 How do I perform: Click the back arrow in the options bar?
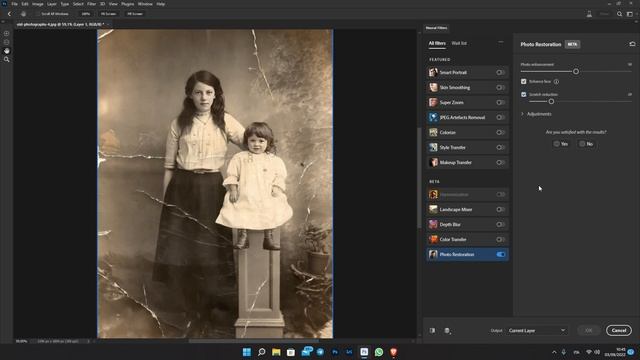point(9,14)
